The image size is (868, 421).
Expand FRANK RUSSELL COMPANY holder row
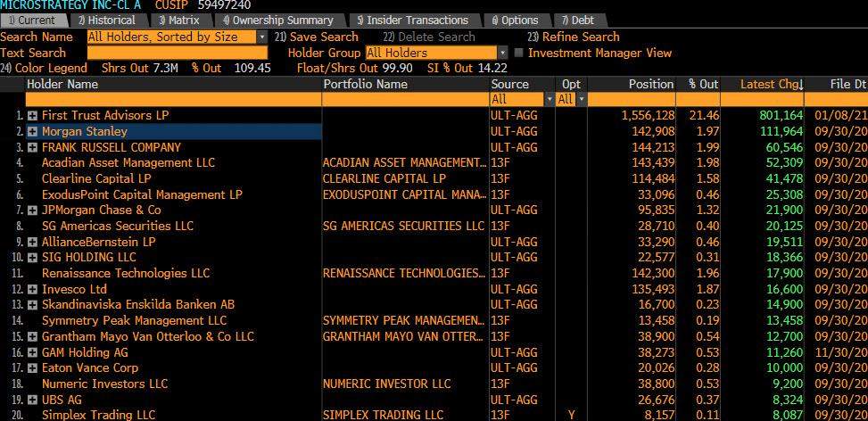(x=32, y=148)
